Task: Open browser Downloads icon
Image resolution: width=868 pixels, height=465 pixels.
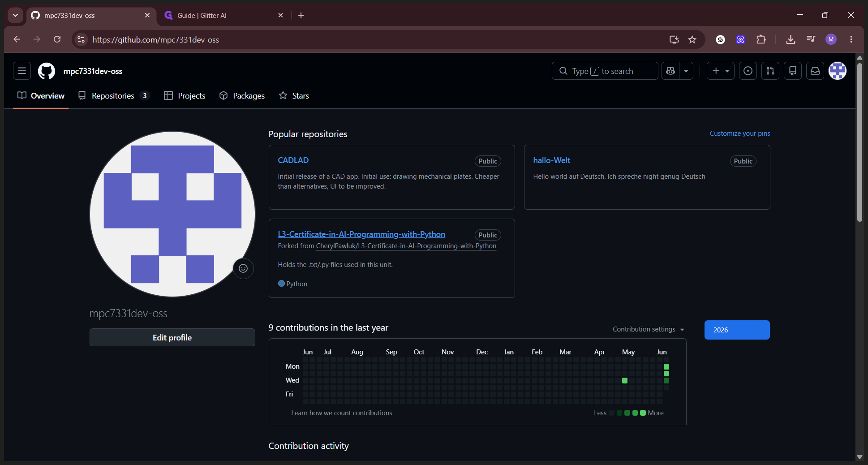Action: click(791, 39)
